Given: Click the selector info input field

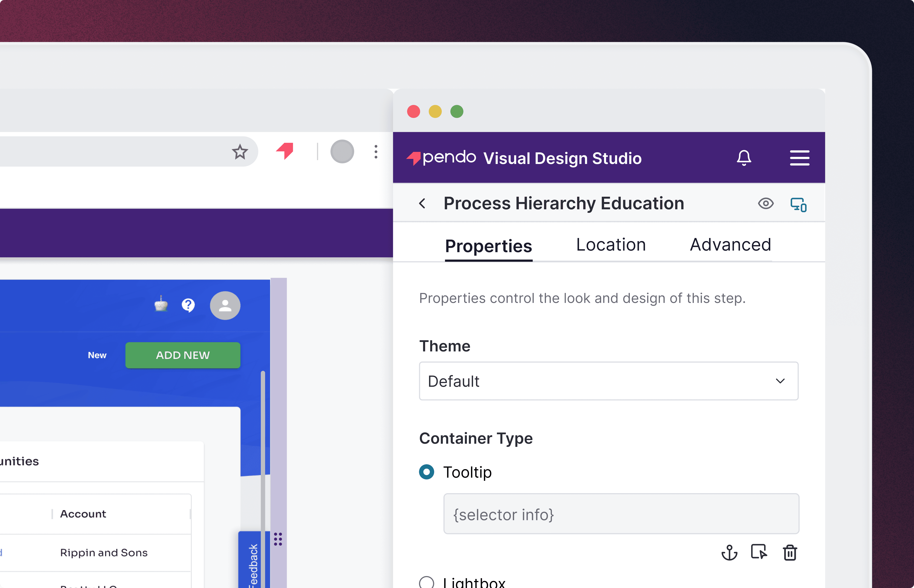Looking at the screenshot, I should coord(621,514).
